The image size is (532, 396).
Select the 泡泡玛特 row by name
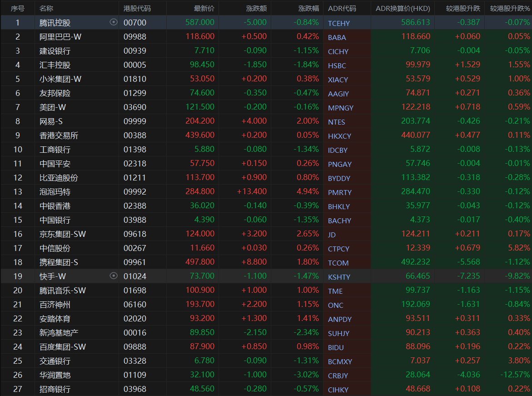[55, 192]
